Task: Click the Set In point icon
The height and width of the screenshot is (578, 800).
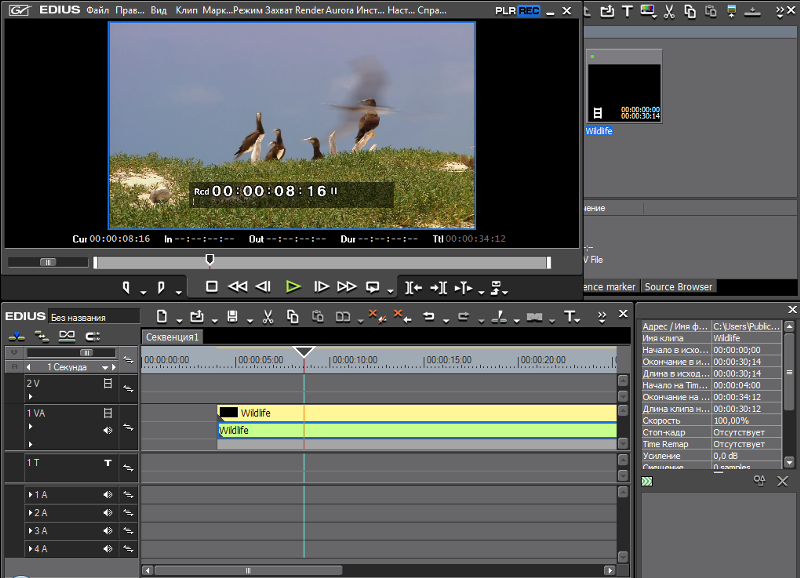Action: click(127, 287)
